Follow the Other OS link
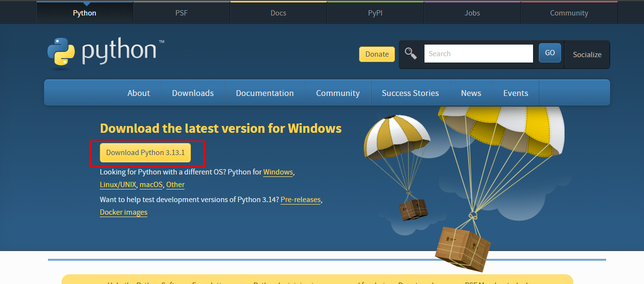 (175, 185)
